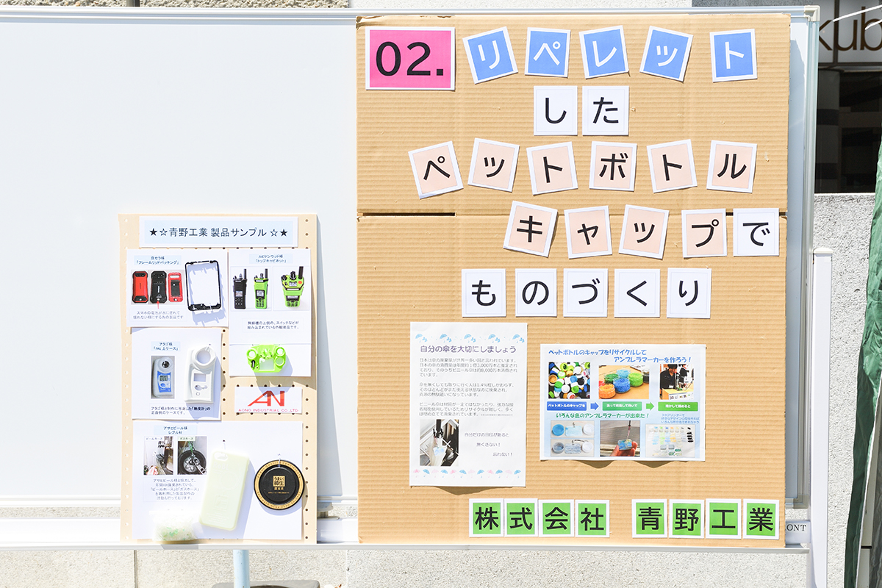Click the white も letter card
Screen dimensions: 882x588
pyautogui.click(x=484, y=293)
